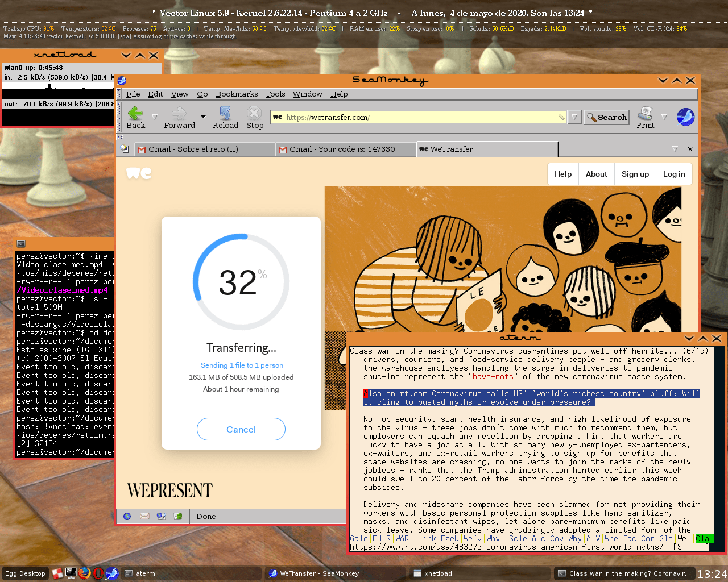Screen dimensions: 728x582
Task: Collapse the menu bar grippy
Action: pos(119,94)
